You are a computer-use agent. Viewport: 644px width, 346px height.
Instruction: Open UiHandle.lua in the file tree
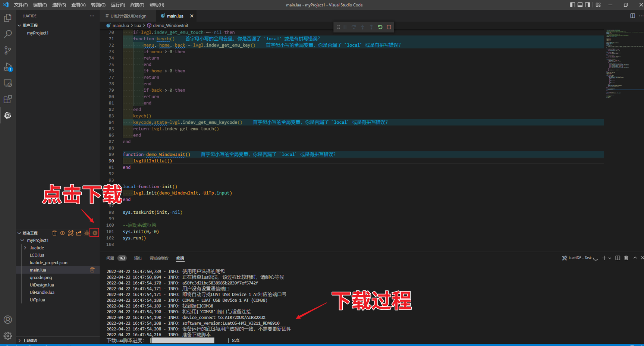coord(42,292)
